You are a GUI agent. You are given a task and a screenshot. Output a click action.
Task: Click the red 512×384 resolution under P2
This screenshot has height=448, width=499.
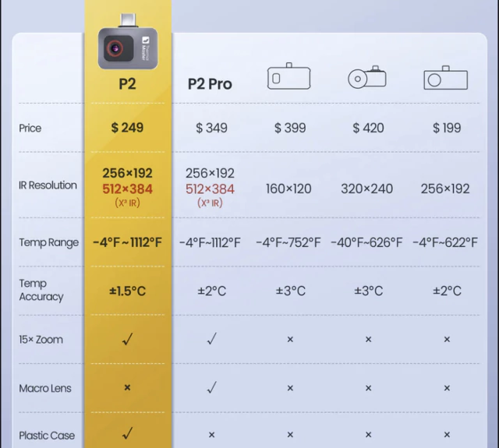point(127,189)
